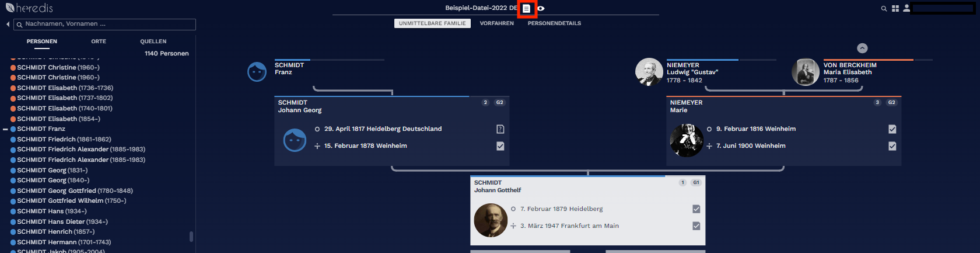980x253 pixels.
Task: Toggle checkbox for 7. Juni 1900 Weinheim
Action: click(x=892, y=146)
